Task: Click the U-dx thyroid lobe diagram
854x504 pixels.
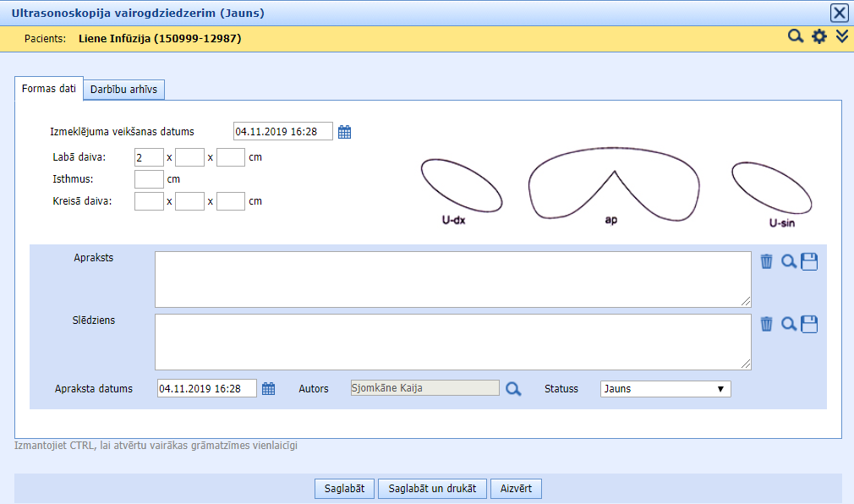Action: coord(461,186)
